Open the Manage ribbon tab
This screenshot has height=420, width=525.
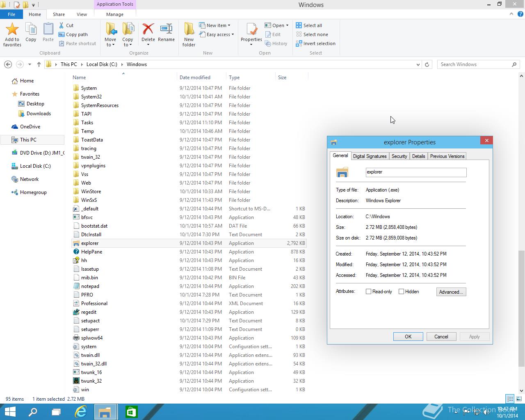(115, 14)
